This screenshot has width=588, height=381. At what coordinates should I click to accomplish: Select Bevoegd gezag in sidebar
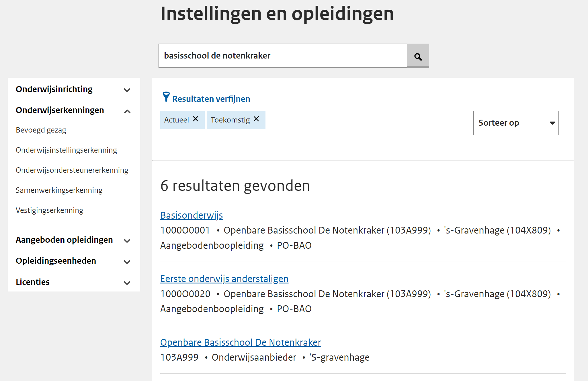pos(41,130)
